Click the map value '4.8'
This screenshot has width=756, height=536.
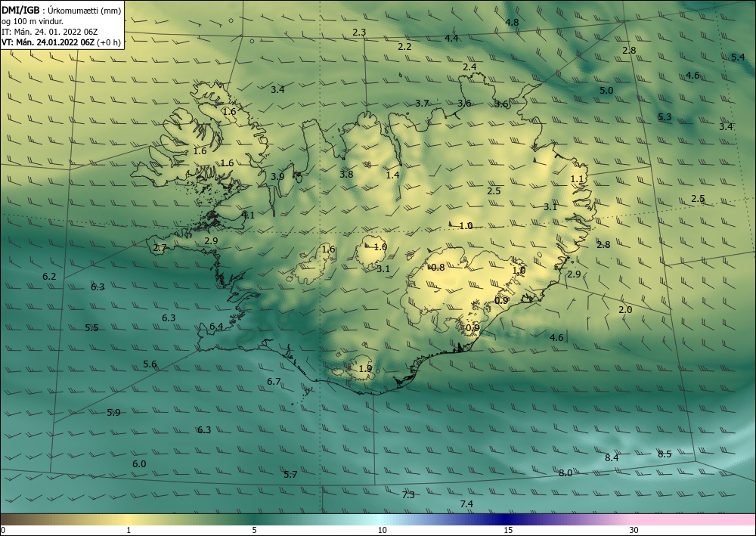[x=512, y=22]
